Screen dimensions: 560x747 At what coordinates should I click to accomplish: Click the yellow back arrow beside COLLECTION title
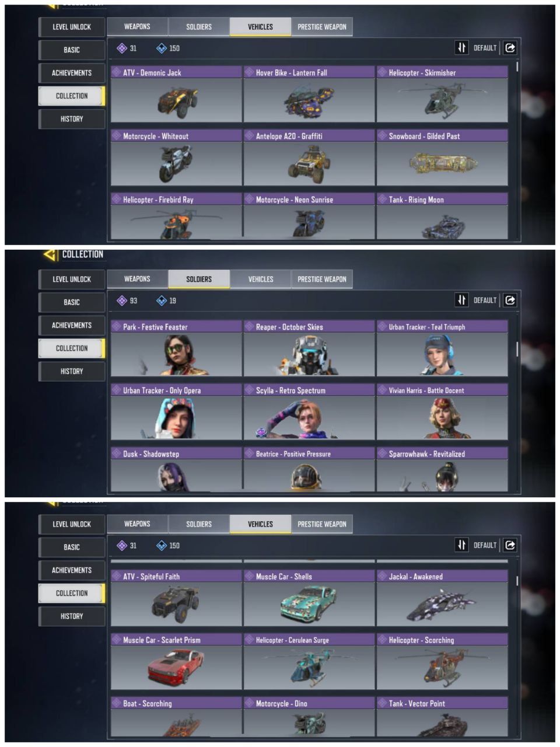50,254
